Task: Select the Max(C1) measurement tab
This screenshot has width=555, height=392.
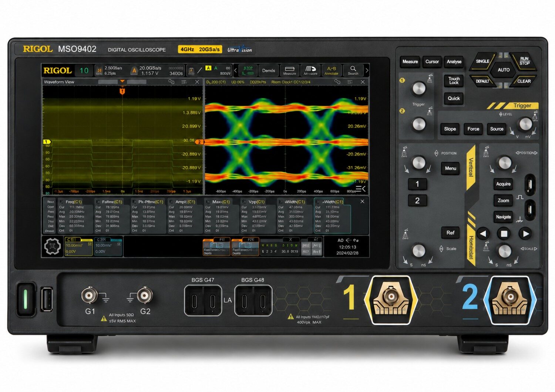Action: [221, 202]
